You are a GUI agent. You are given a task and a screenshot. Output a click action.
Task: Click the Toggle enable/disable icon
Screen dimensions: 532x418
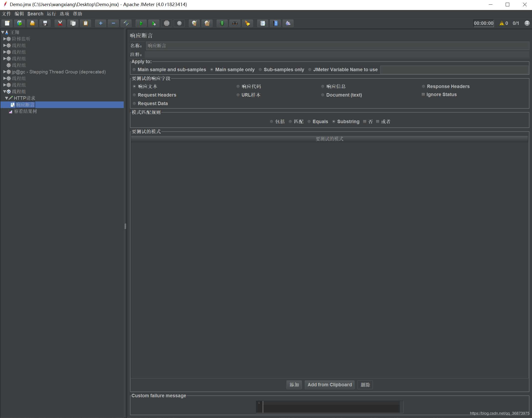pyautogui.click(x=126, y=23)
